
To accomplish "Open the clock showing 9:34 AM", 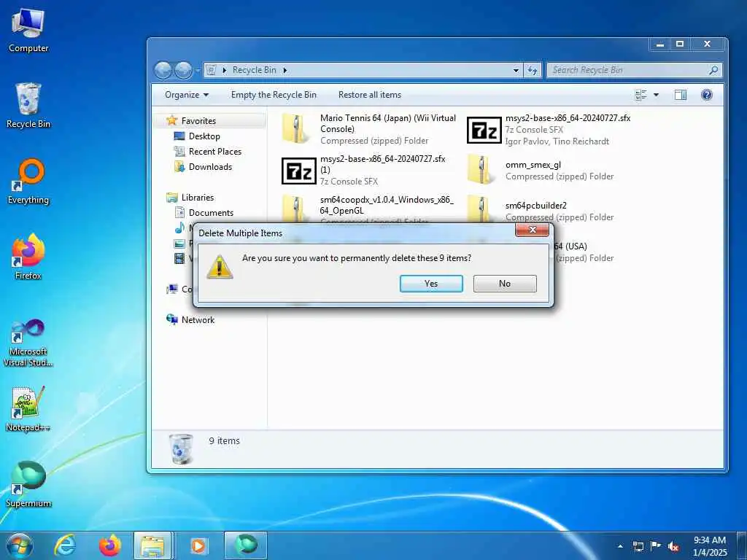I will (710, 546).
